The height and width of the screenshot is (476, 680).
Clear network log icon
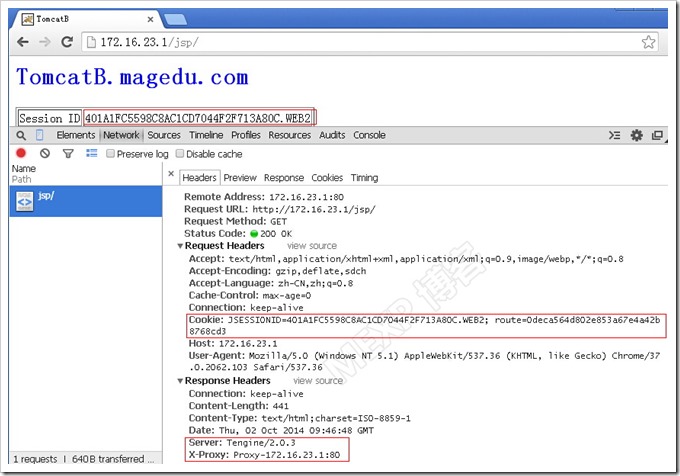[45, 153]
